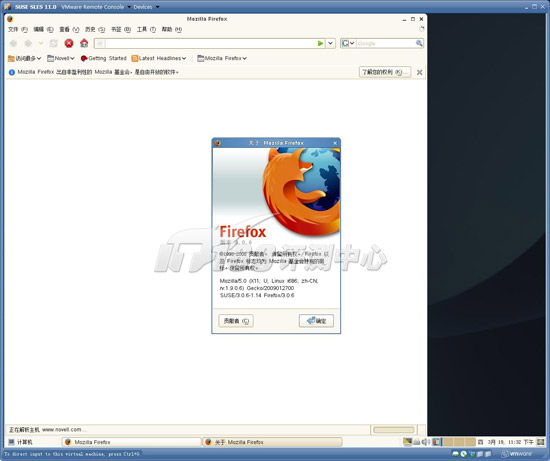Click the display settings tray icon
The image size is (550, 461).
(408, 442)
